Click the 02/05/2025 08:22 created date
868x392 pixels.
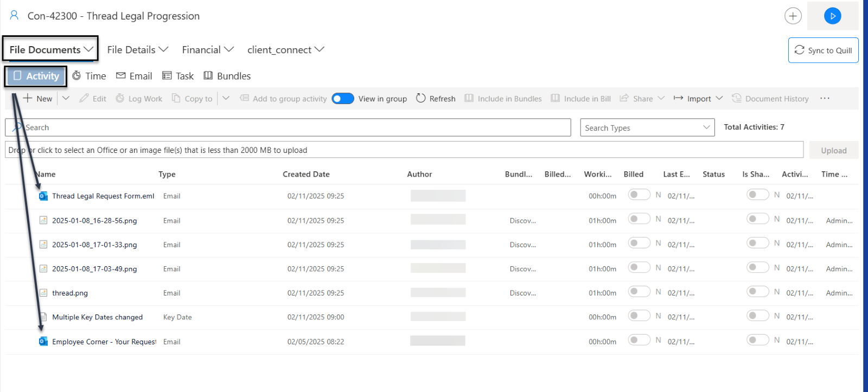click(316, 342)
